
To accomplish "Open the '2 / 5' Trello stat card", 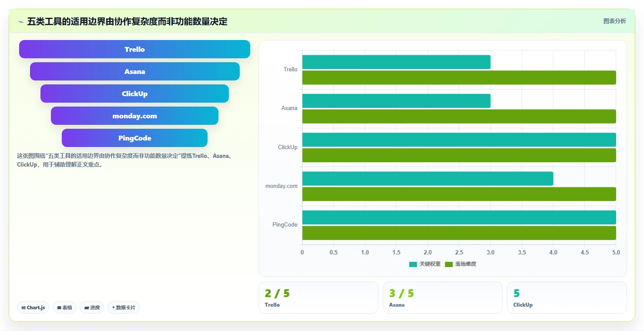I will point(319,298).
